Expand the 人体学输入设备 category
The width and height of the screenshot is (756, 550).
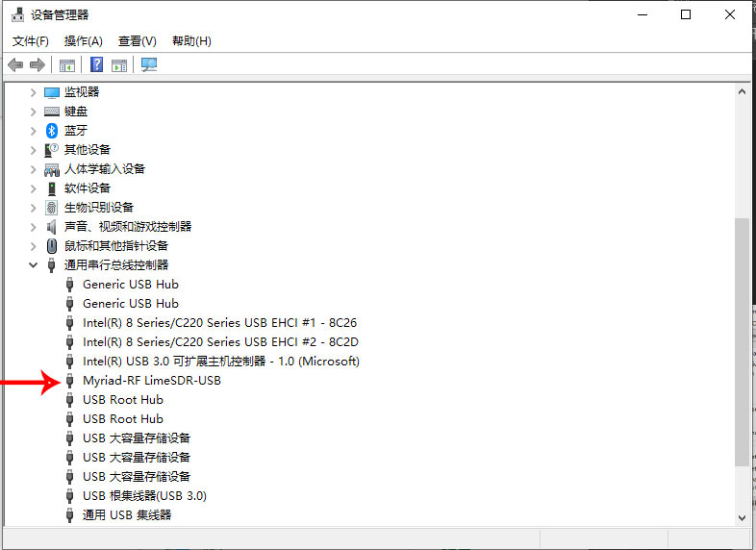(33, 169)
